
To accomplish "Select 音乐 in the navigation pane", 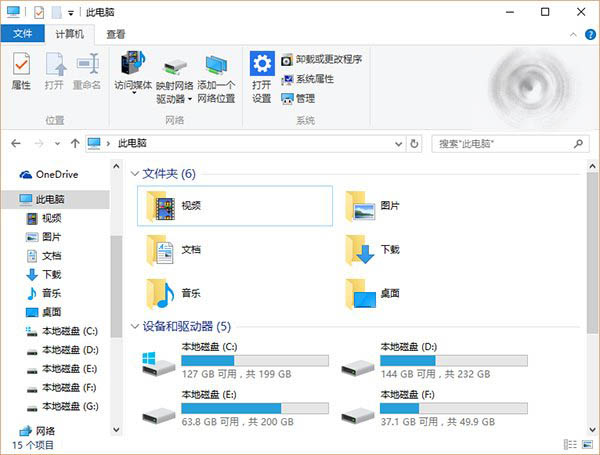I will click(44, 293).
